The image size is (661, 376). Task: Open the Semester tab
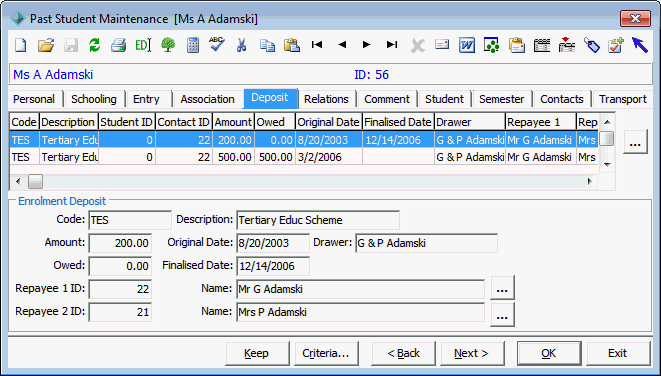pyautogui.click(x=502, y=99)
